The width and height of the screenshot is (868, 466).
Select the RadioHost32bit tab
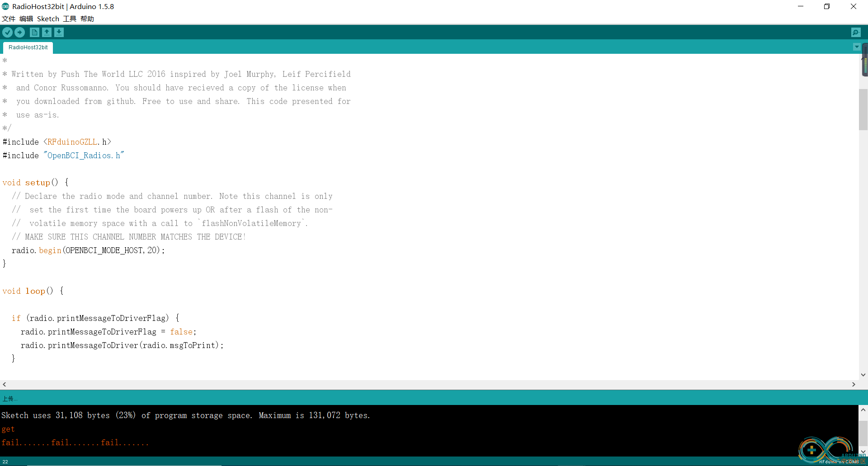[x=28, y=47]
